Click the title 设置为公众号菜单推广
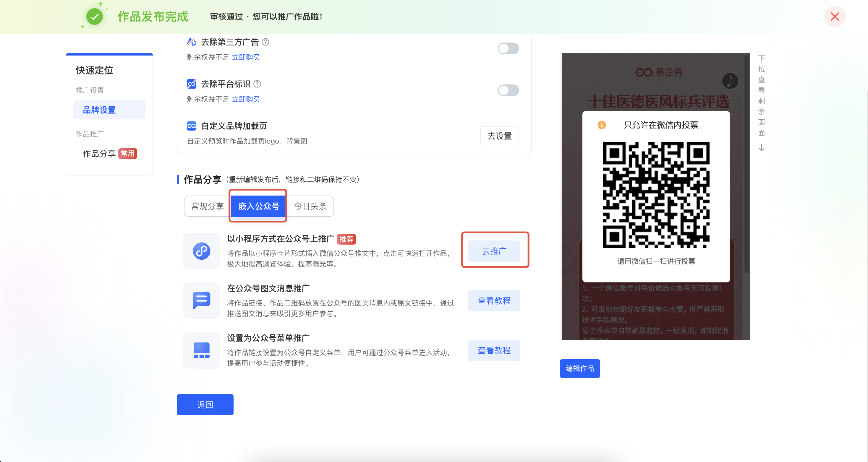 point(268,338)
